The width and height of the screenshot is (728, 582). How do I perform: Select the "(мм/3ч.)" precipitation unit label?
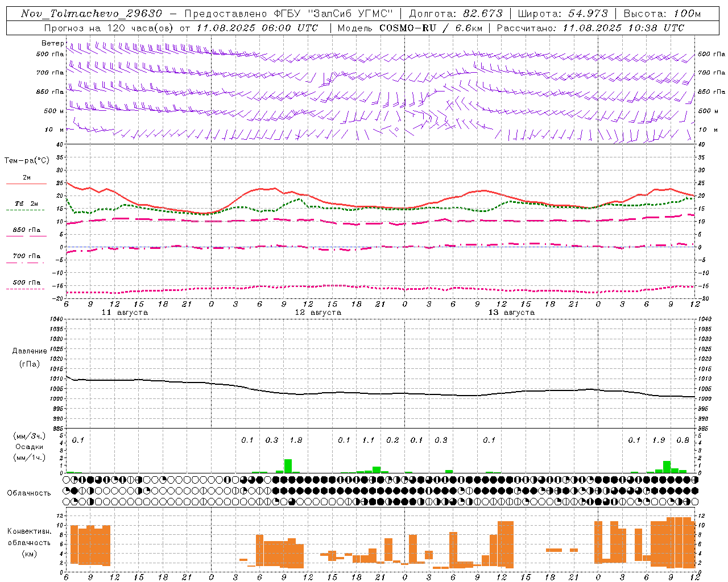30,436
